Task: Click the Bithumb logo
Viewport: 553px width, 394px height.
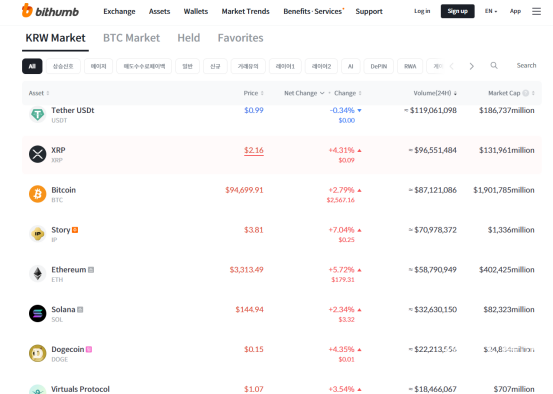Action: pos(50,11)
